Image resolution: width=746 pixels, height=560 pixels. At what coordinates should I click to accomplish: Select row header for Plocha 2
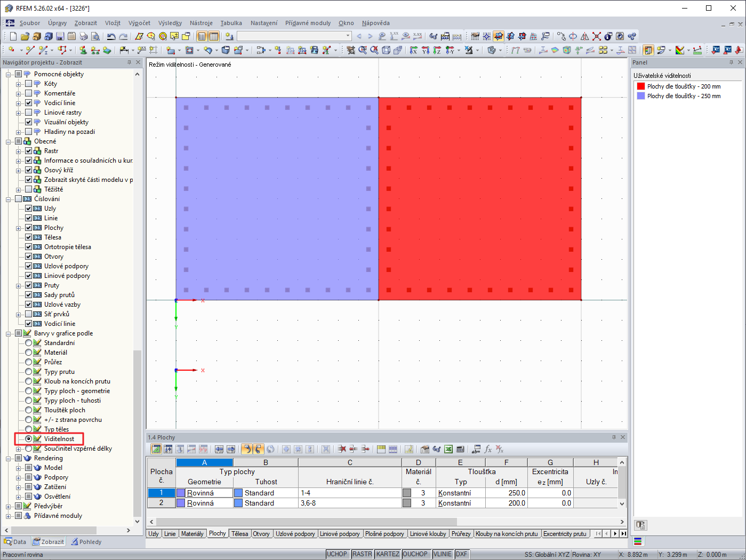click(x=162, y=503)
